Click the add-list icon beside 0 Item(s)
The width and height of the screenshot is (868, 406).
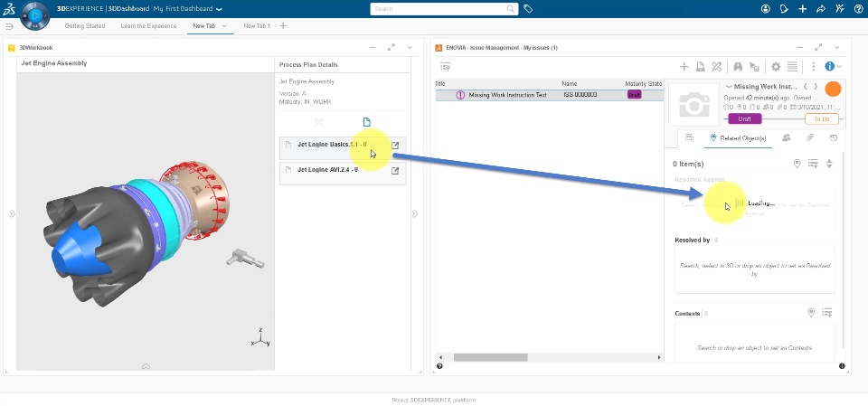813,164
